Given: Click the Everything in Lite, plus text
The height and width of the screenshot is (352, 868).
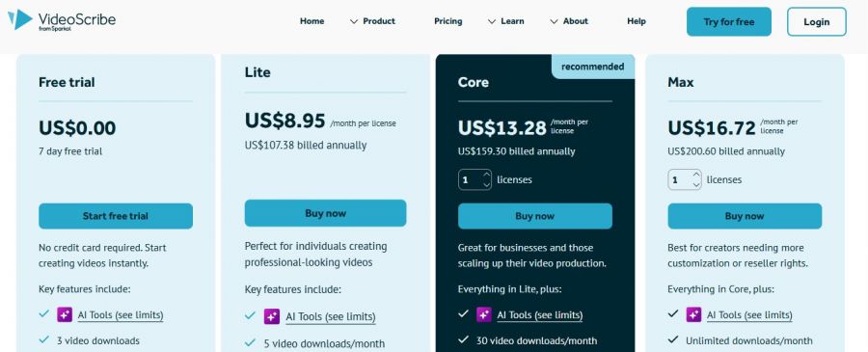Looking at the screenshot, I should [x=510, y=289].
